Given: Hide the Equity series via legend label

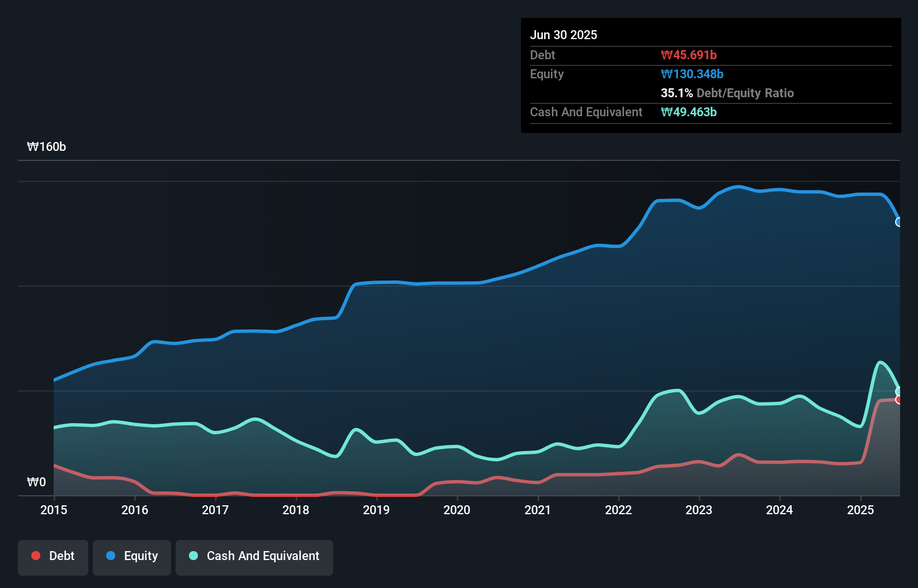Looking at the screenshot, I should pos(141,556).
